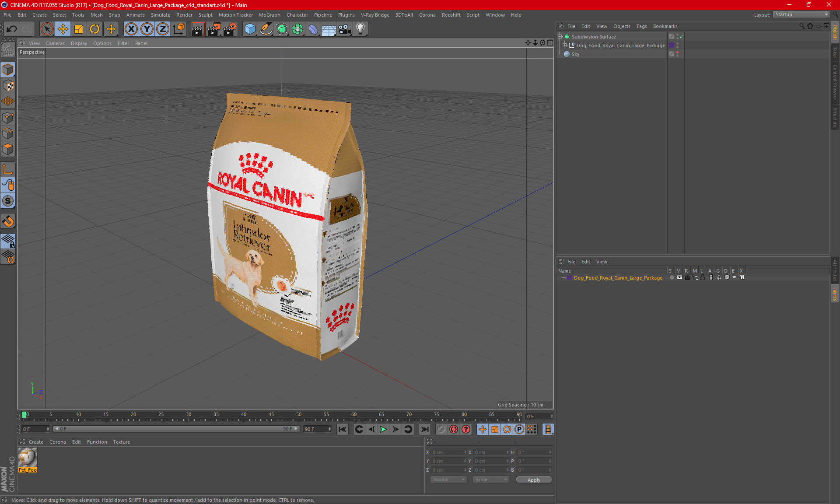Select the Pet_Foo material thumbnail
Viewport: 840px width, 504px height.
coord(28,458)
